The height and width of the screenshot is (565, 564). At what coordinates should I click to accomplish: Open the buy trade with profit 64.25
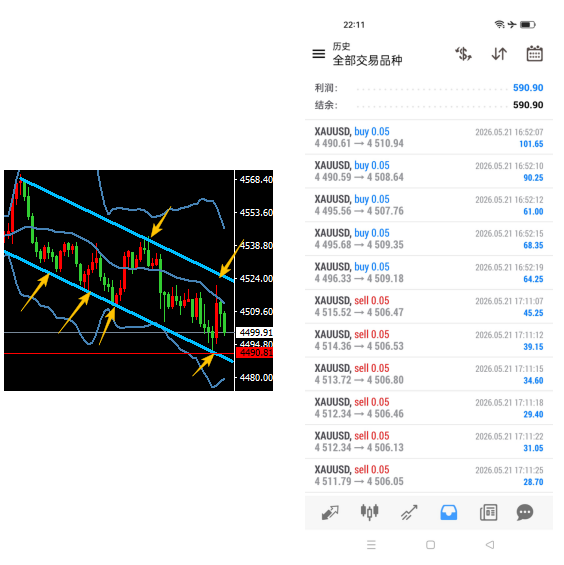pos(429,273)
